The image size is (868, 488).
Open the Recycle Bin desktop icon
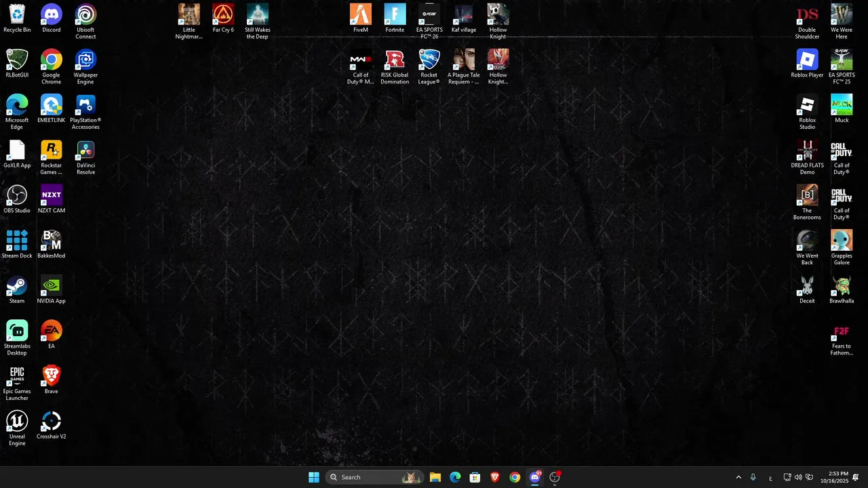[x=17, y=19]
